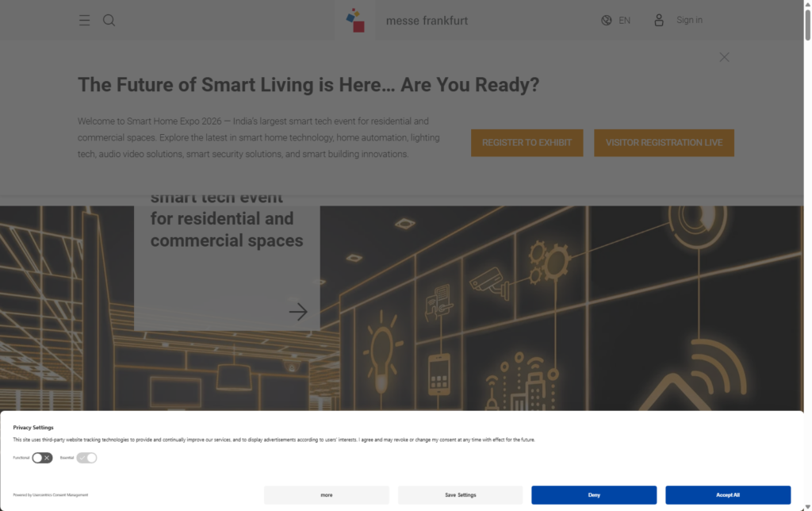Close the Smart Living announcement banner
The height and width of the screenshot is (511, 812).
click(724, 57)
